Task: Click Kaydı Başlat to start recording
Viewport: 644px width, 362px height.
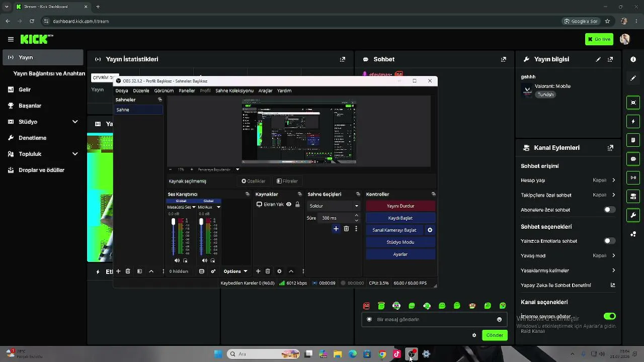Action: 400,218
